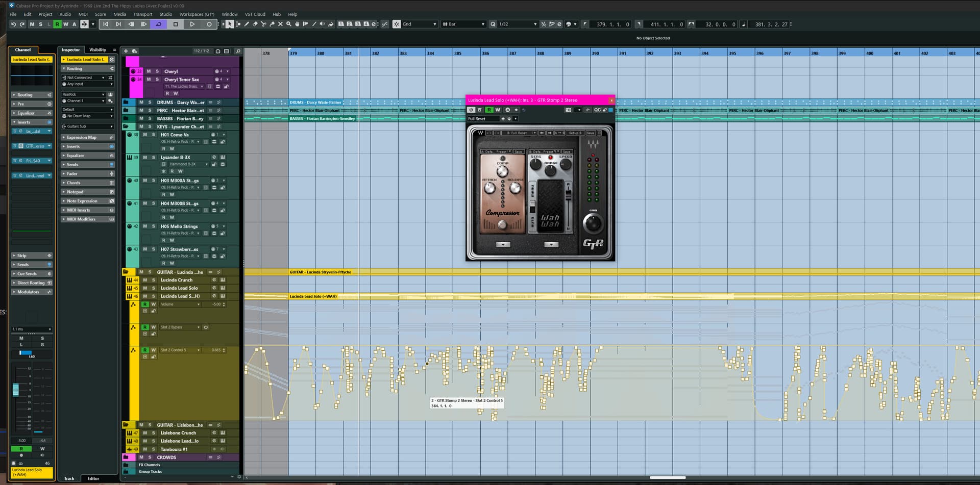Open the Project menu
Viewport: 980px width, 485px height.
[45, 14]
